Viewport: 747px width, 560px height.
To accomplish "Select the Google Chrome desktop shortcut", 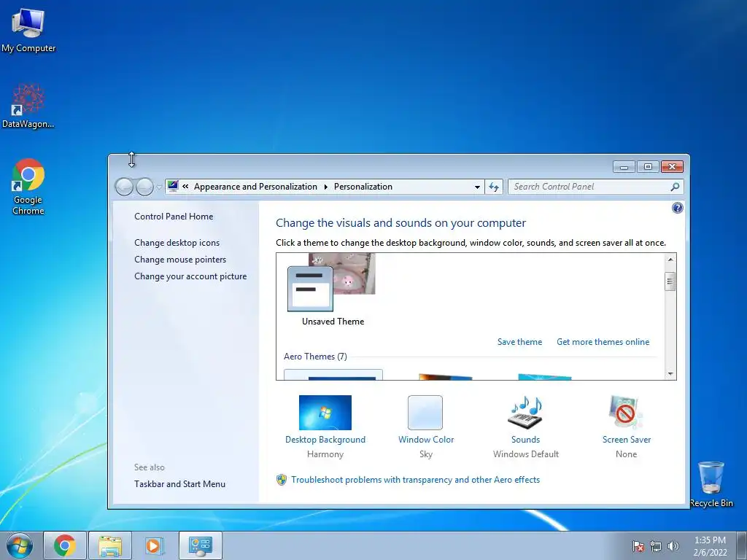I will point(28,186).
